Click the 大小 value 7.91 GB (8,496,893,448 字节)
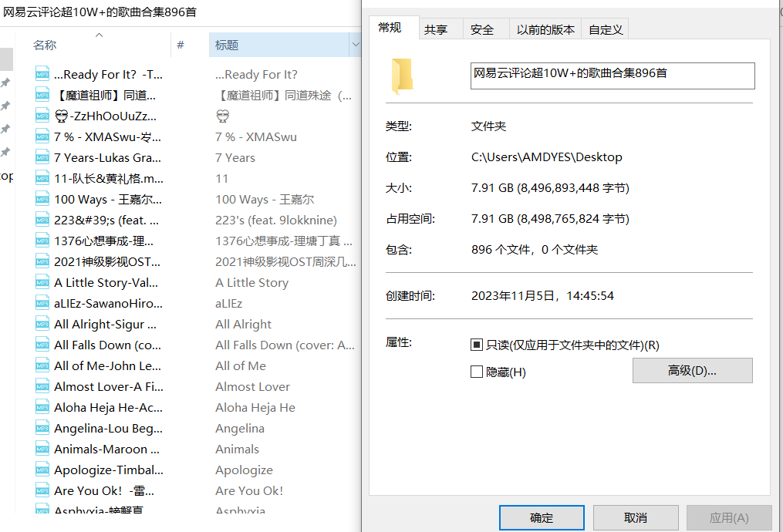 click(550, 188)
